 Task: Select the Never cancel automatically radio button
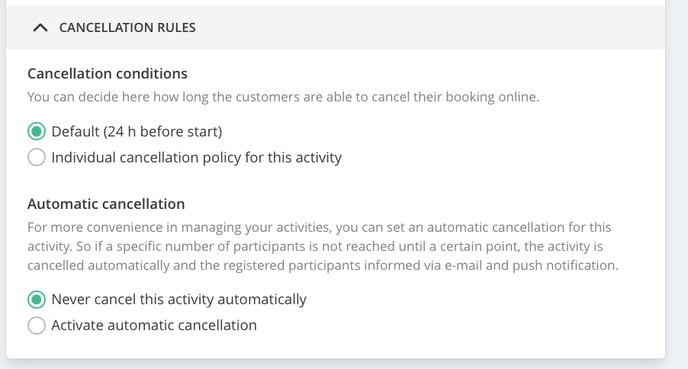(36, 299)
